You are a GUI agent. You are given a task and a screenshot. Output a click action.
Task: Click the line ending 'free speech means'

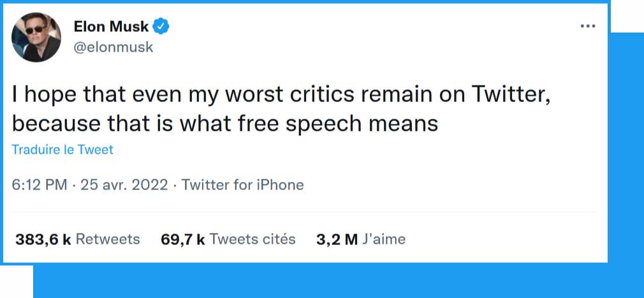click(225, 123)
